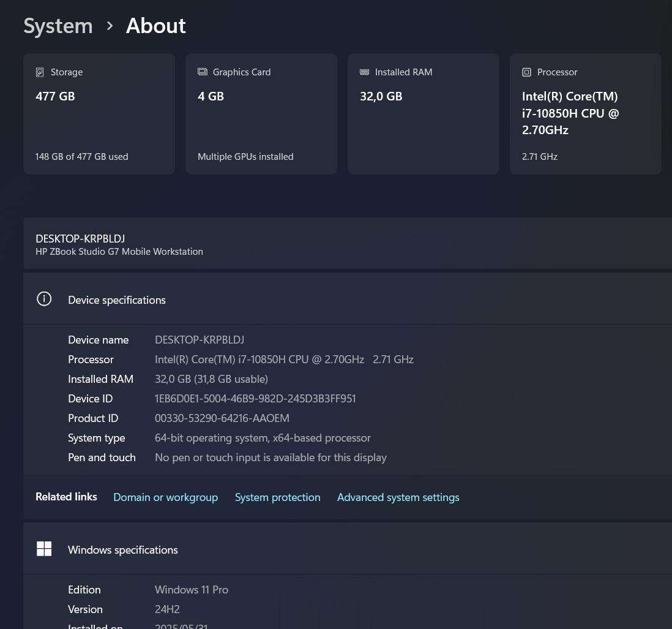Select the Processor summary card
The height and width of the screenshot is (629, 672).
tap(585, 113)
